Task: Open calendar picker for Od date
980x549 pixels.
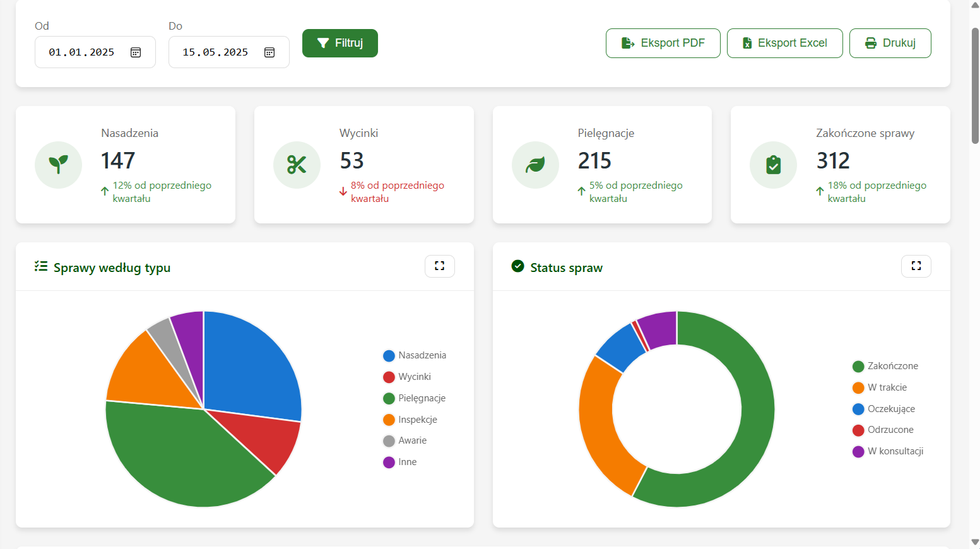Action: [136, 52]
